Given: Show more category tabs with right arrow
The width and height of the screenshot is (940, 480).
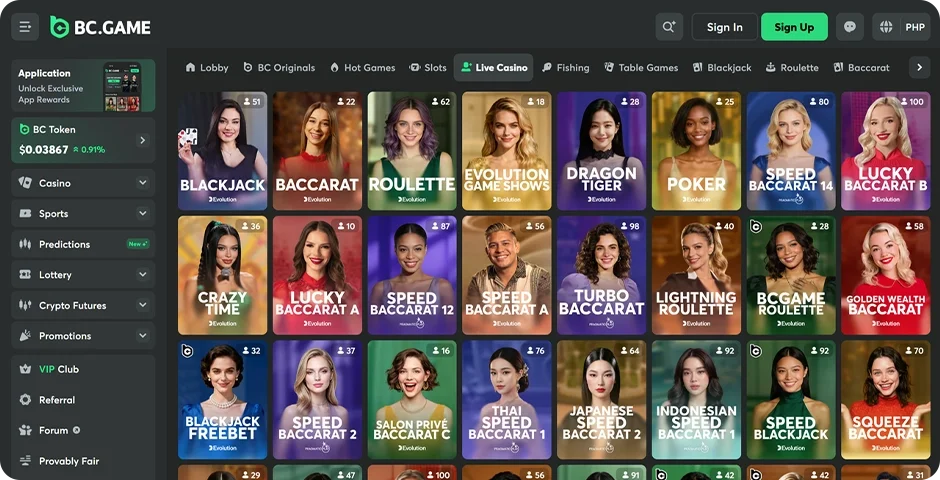Looking at the screenshot, I should (x=920, y=67).
